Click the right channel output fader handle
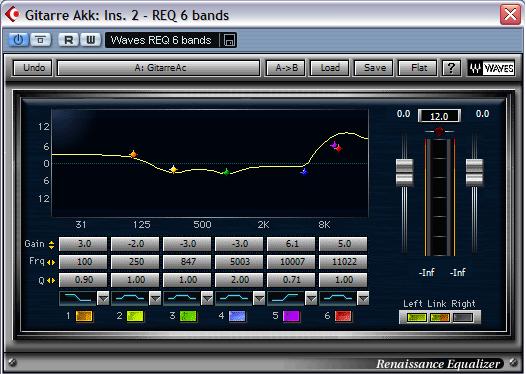This screenshot has height=374, width=526. (x=474, y=172)
